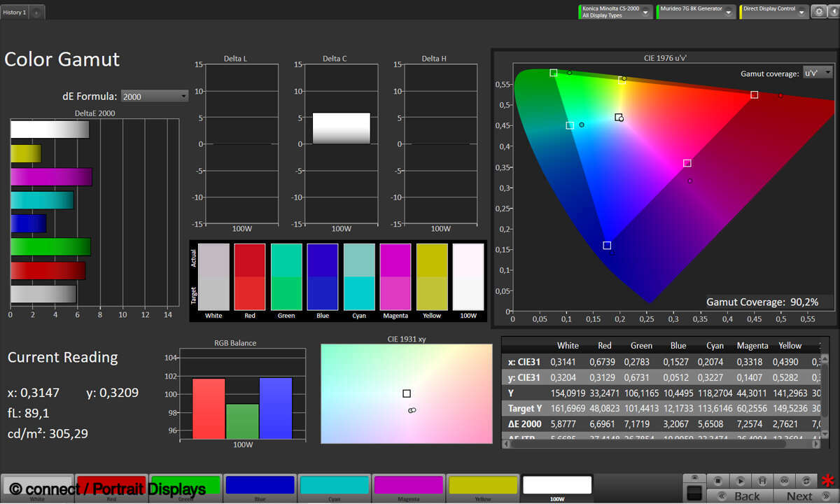The width and height of the screenshot is (840, 504).
Task: Open the Gamut coverage u'v' dropdown
Action: (818, 73)
